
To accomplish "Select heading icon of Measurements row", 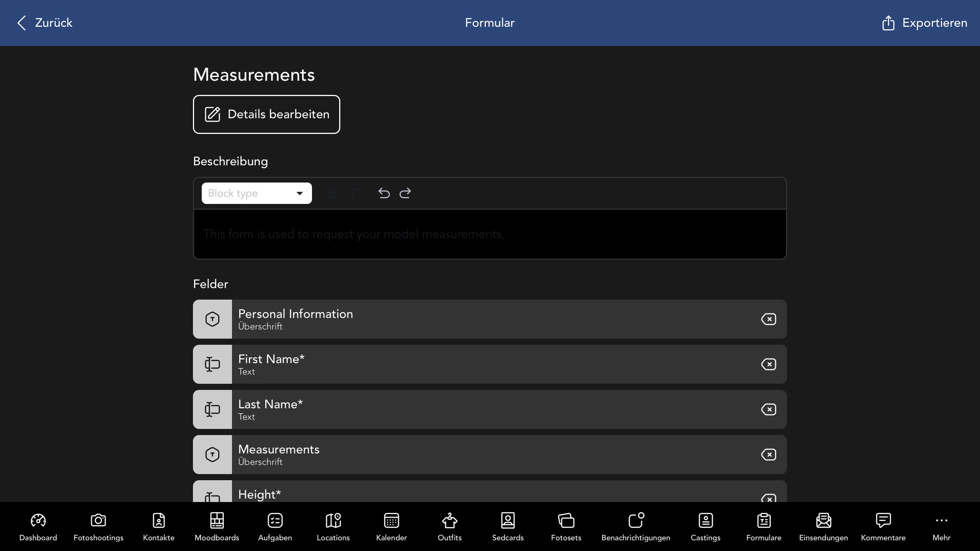I will coord(212,455).
